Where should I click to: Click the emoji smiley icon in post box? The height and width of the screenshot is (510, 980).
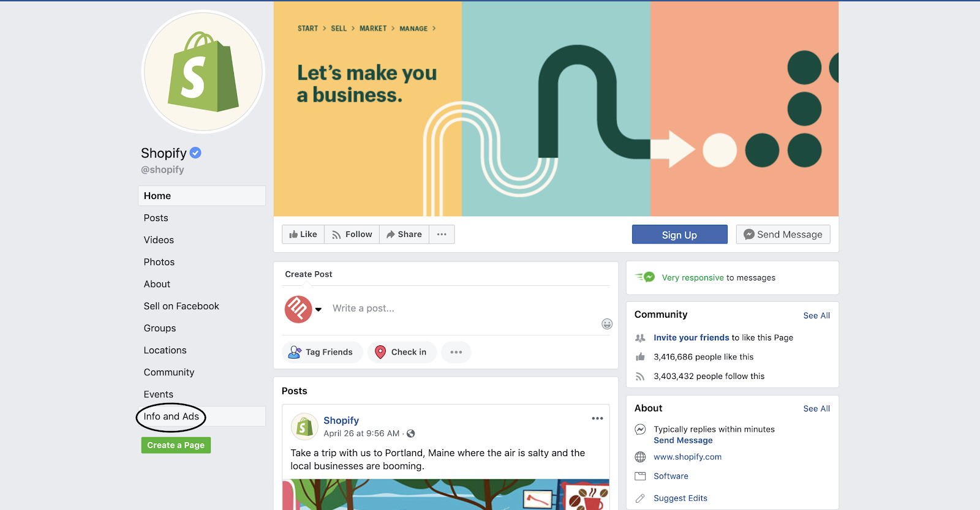tap(607, 324)
